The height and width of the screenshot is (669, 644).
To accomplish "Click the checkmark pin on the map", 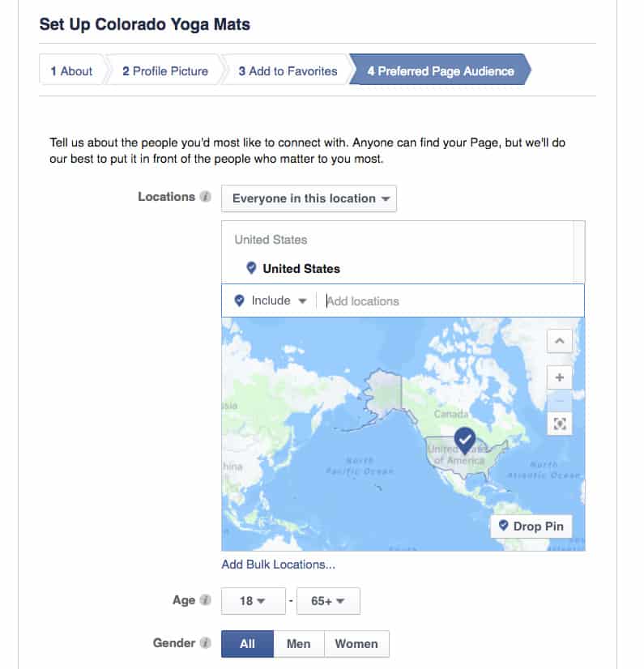I will 465,440.
